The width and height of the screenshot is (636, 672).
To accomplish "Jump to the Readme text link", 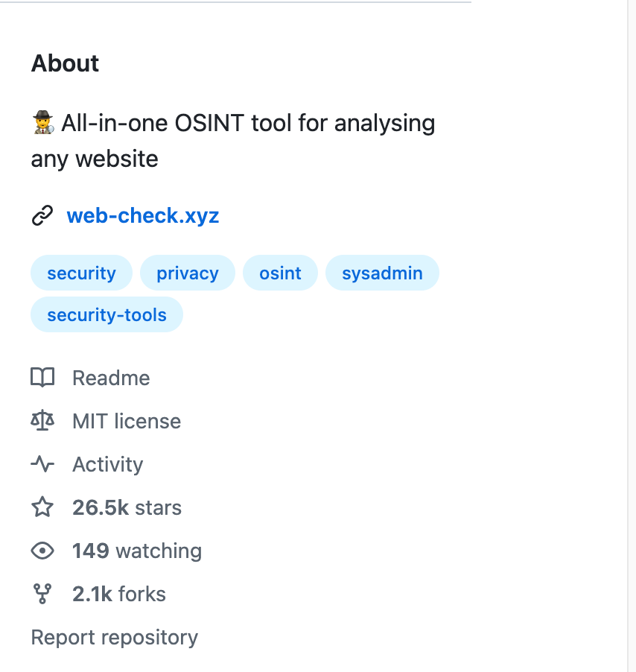I will tap(111, 378).
